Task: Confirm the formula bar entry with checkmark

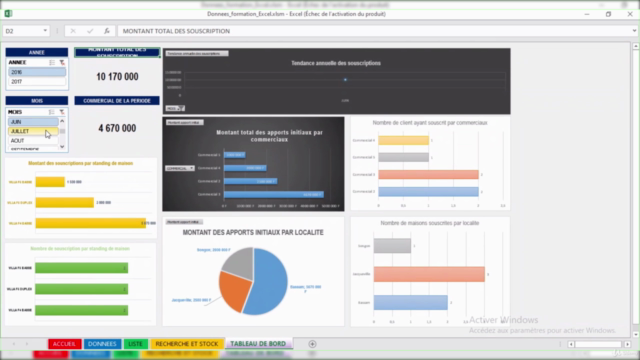Action: pos(90,31)
